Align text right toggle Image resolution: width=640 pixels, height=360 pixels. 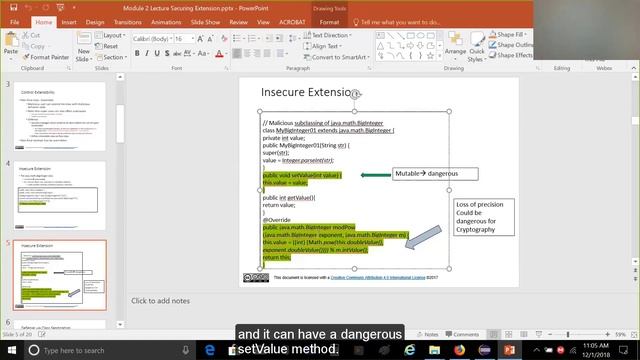click(x=257, y=53)
